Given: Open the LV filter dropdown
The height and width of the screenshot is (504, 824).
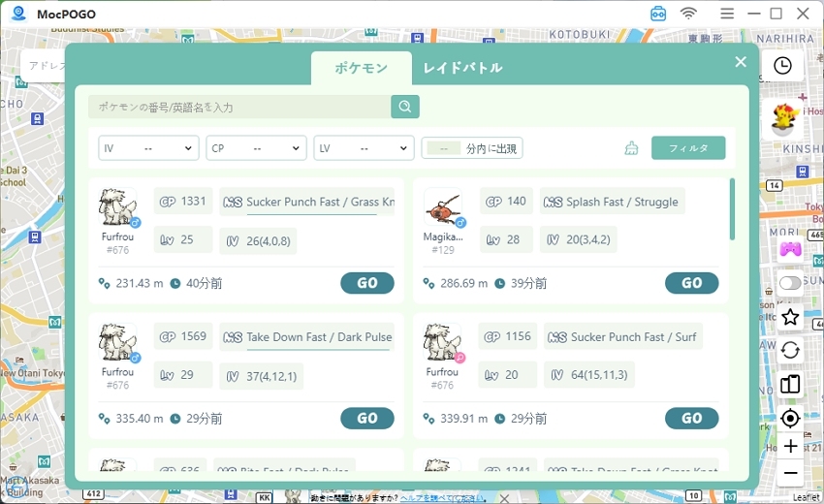Looking at the screenshot, I should 364,148.
